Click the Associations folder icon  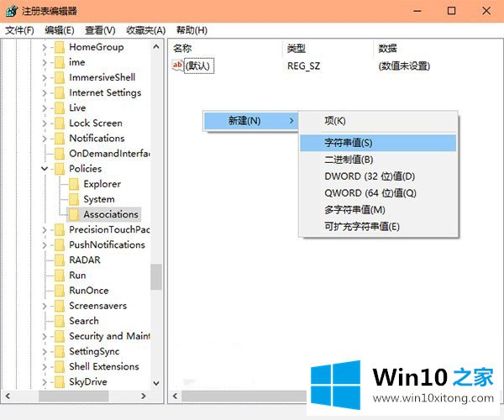74,214
